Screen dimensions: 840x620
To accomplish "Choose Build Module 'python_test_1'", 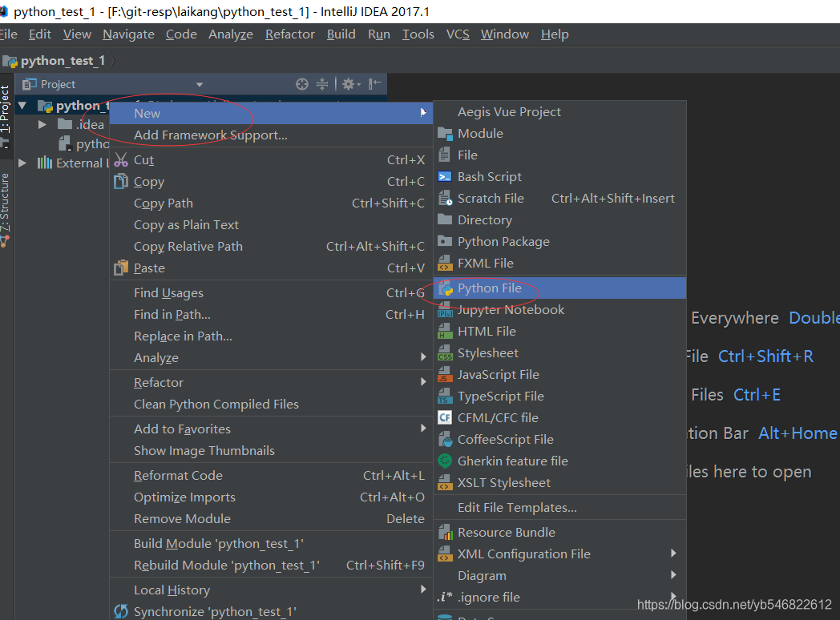I will pos(271,544).
